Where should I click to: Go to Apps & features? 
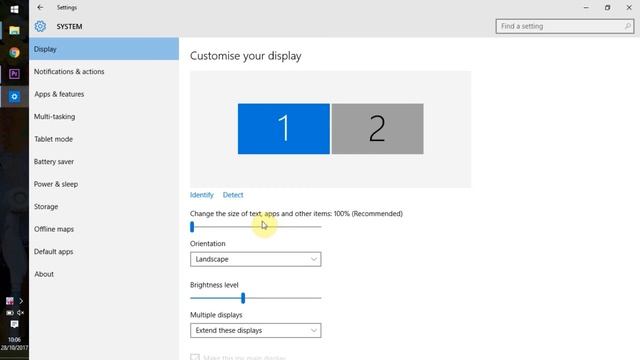click(x=104, y=94)
